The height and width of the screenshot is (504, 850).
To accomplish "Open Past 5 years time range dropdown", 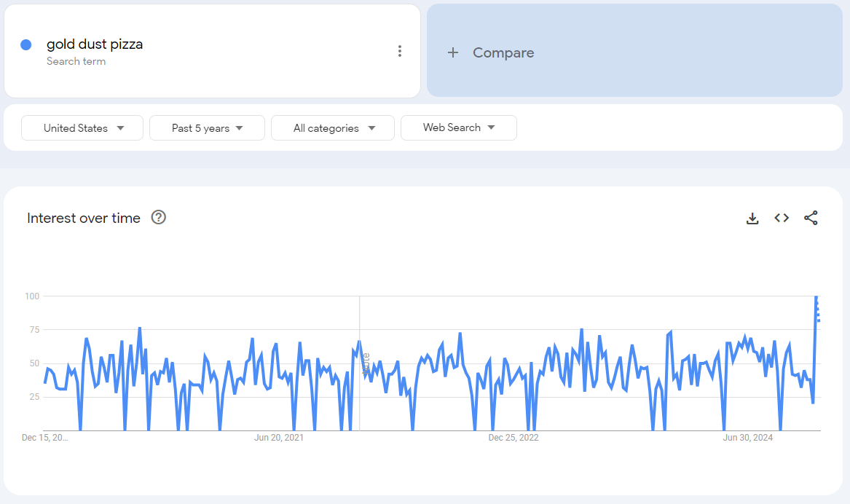I will click(207, 128).
